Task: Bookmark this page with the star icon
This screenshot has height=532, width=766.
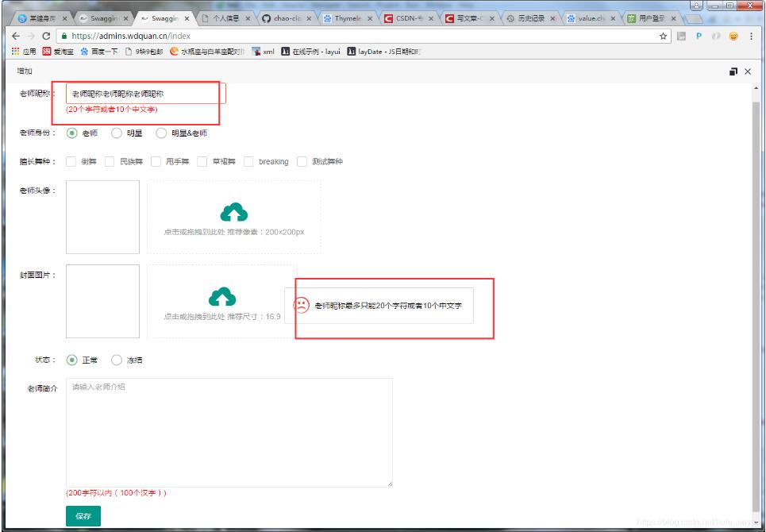Action: [663, 37]
